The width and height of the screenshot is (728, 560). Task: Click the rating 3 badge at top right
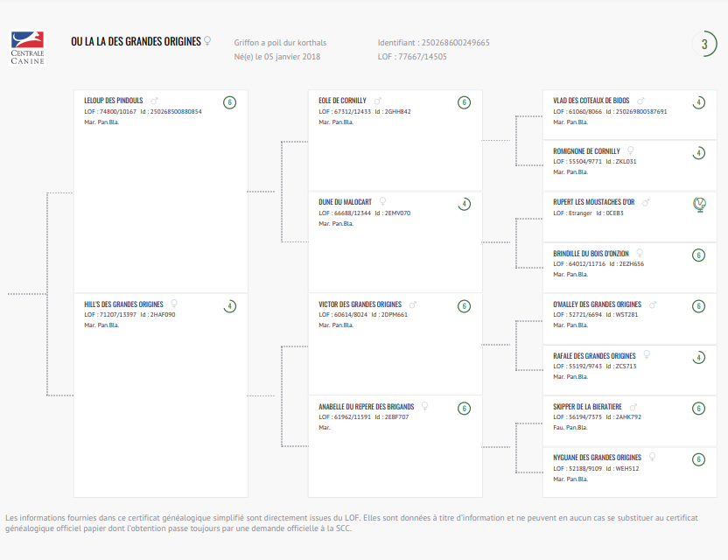(x=704, y=44)
